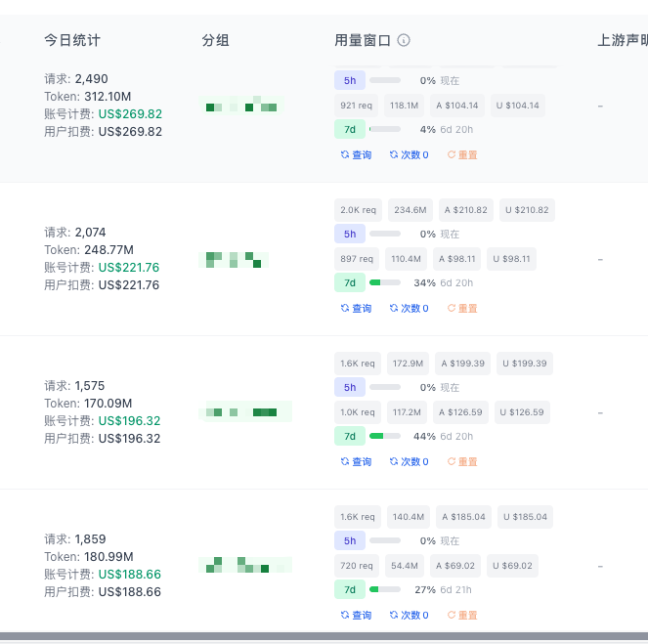Click 重置 in the US$188.66 row
Image resolution: width=648 pixels, height=644 pixels.
462,615
